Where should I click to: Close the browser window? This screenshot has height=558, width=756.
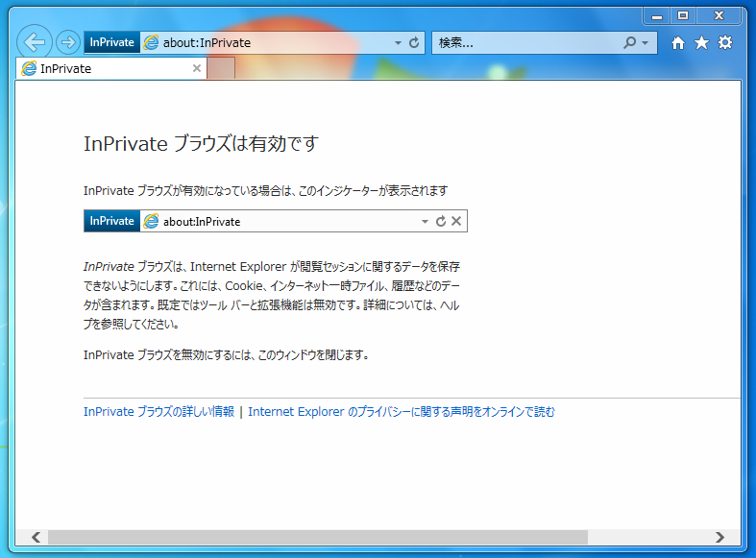coord(719,16)
